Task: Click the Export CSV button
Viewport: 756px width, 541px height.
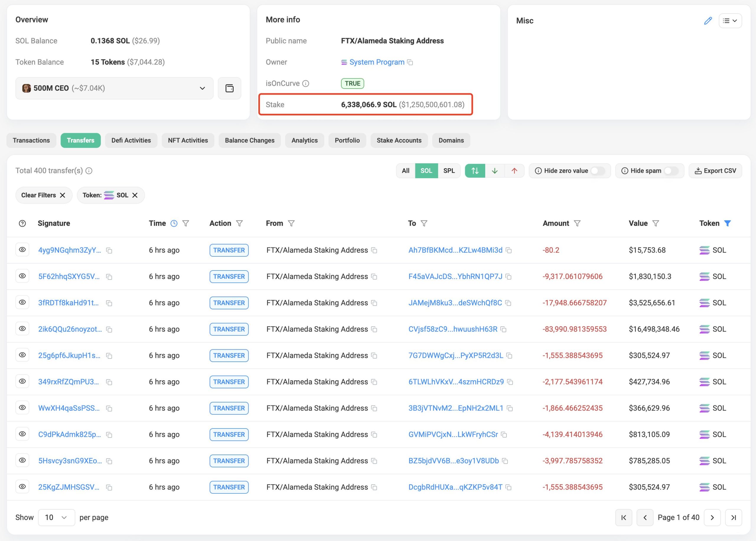Action: (x=715, y=171)
